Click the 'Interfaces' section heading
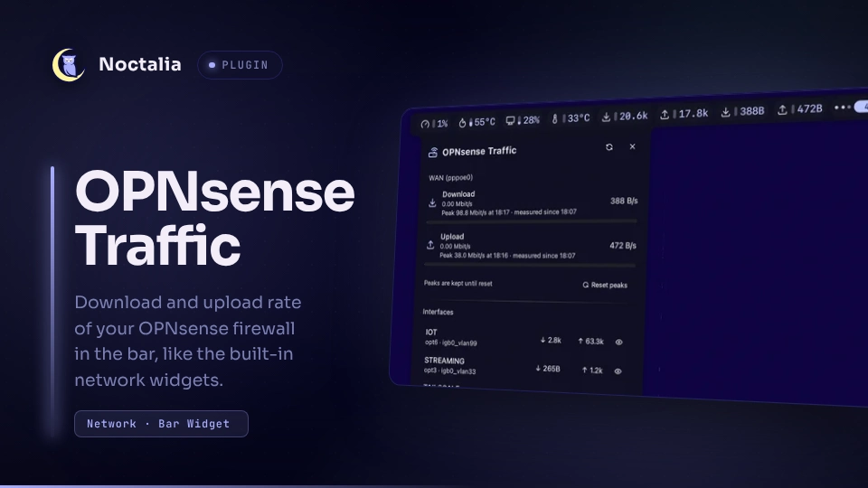This screenshot has height=488, width=868. tap(438, 312)
